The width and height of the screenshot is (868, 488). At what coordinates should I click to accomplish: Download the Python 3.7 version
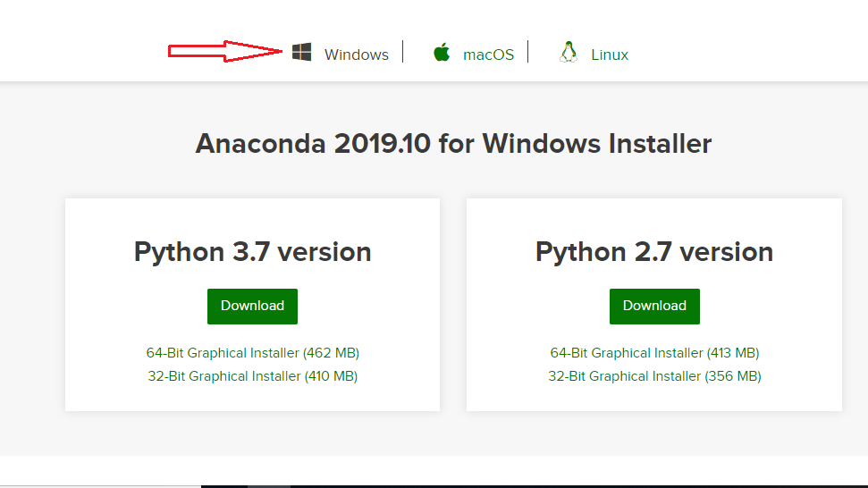pos(252,306)
